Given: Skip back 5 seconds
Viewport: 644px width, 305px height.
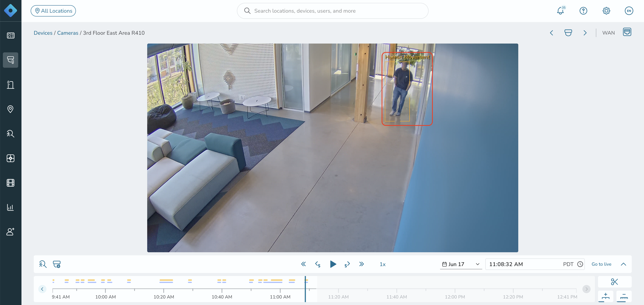Looking at the screenshot, I should pos(318,264).
